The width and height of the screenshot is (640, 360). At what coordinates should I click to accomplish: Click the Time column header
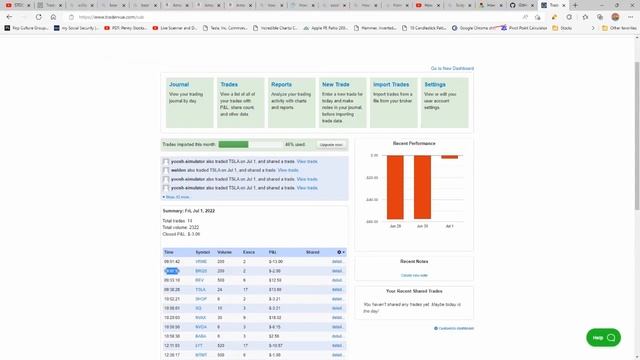tap(169, 252)
